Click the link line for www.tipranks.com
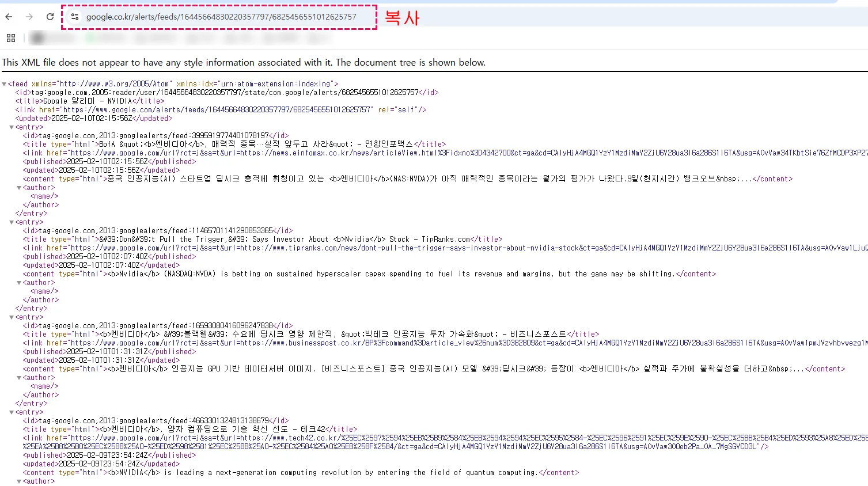868x486 pixels. pyautogui.click(x=445, y=248)
